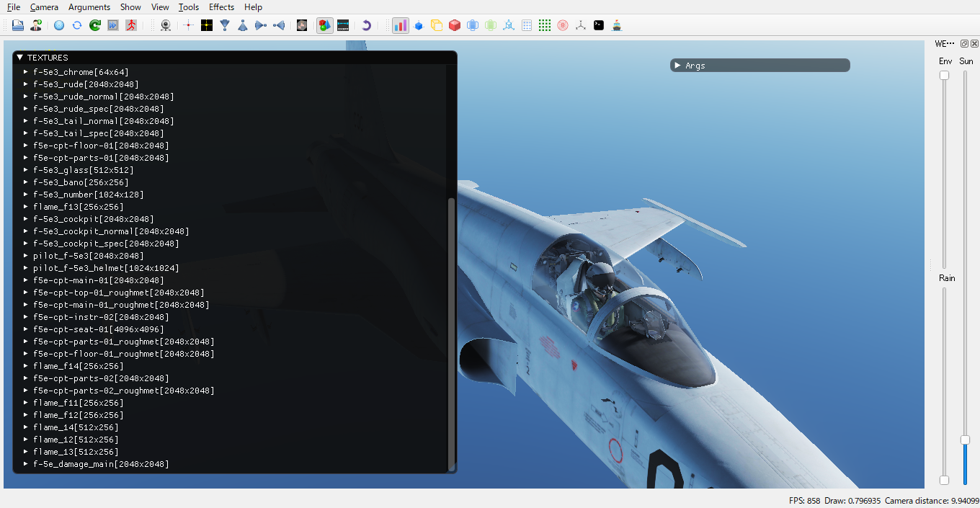This screenshot has width=980, height=508.
Task: Toggle the blue fast-forward toolbar button
Action: tap(112, 25)
